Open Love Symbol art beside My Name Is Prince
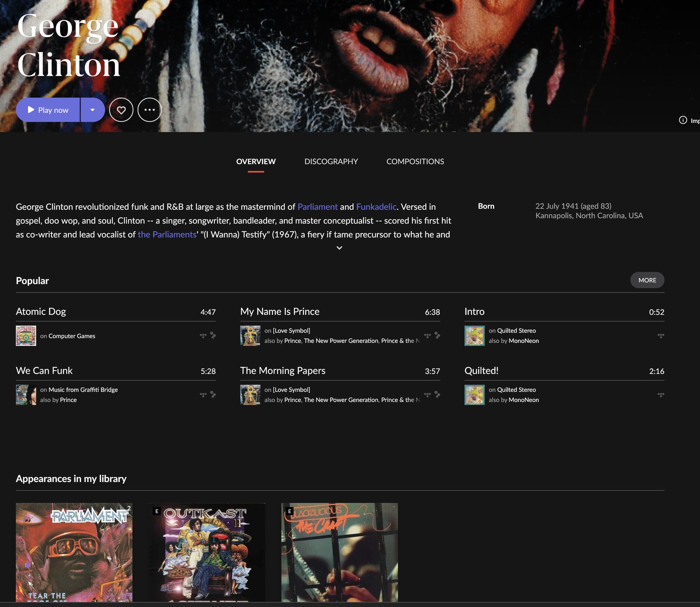 250,336
